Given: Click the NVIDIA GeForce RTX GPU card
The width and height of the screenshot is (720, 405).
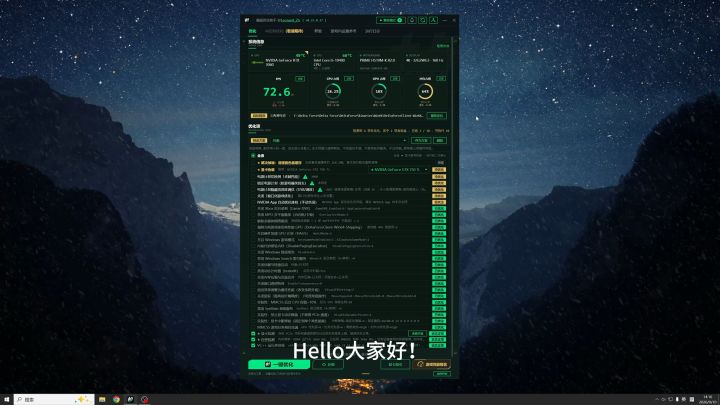Looking at the screenshot, I should pyautogui.click(x=279, y=61).
